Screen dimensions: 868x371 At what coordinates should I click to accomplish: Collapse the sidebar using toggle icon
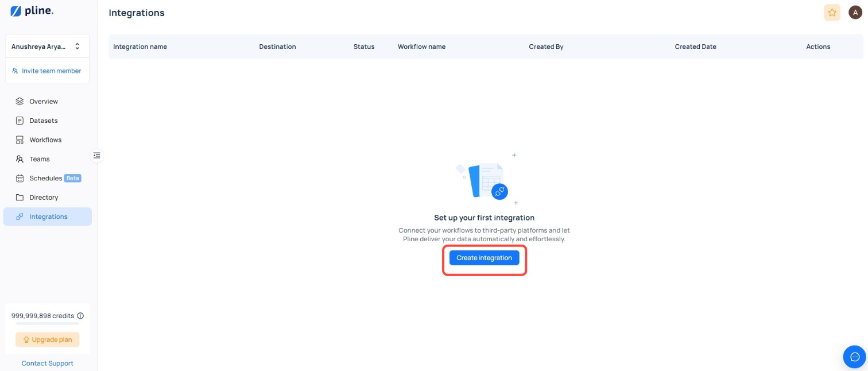[x=96, y=155]
